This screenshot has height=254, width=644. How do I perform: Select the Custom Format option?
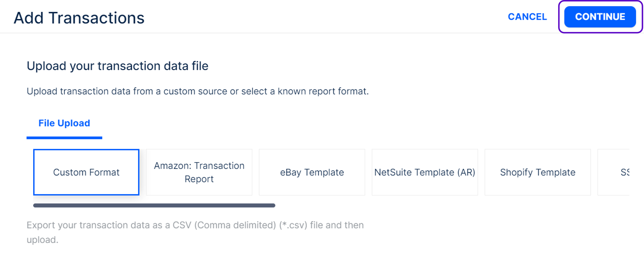click(86, 172)
